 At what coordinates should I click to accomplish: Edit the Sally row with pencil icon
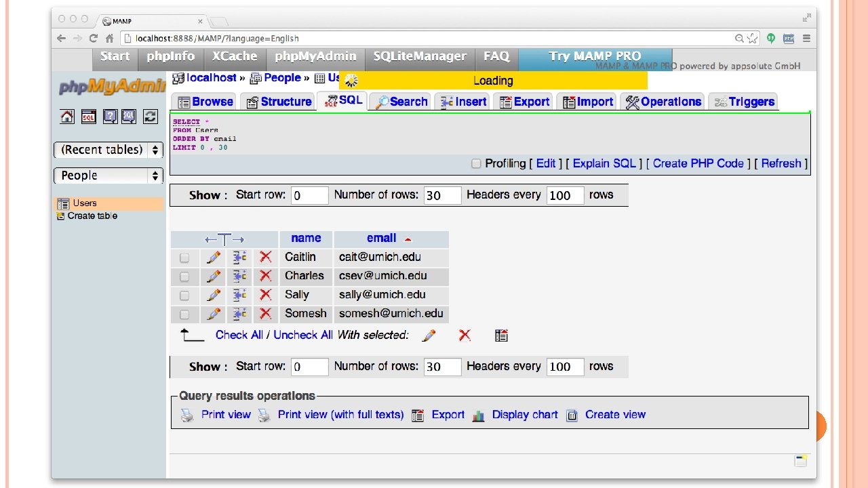(214, 295)
